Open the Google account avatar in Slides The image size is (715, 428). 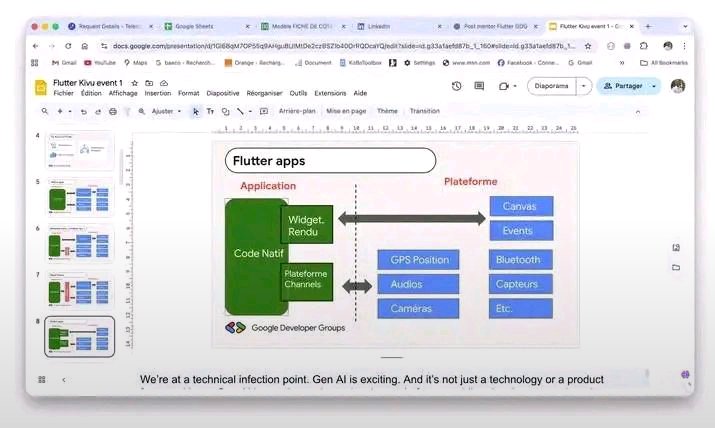pyautogui.click(x=678, y=86)
